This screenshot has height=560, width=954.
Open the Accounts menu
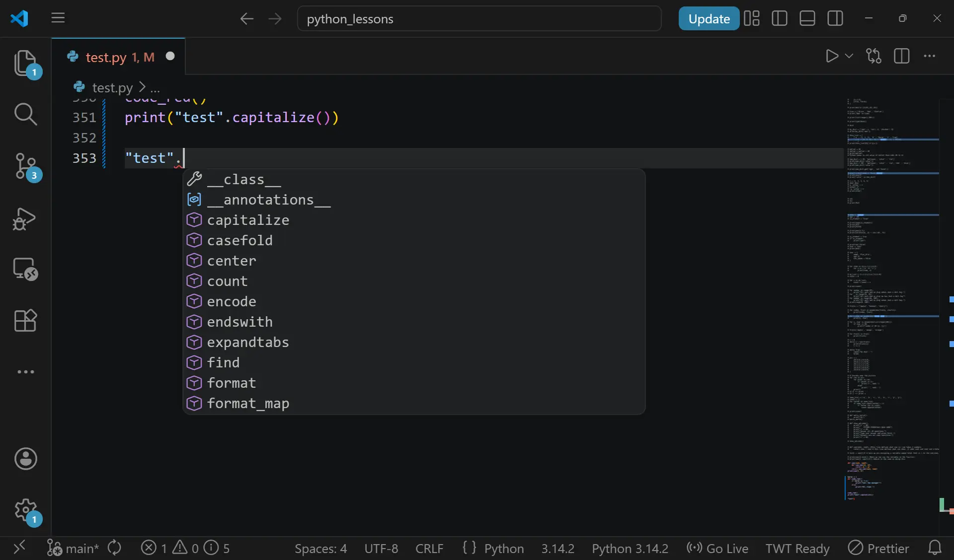coord(25,459)
